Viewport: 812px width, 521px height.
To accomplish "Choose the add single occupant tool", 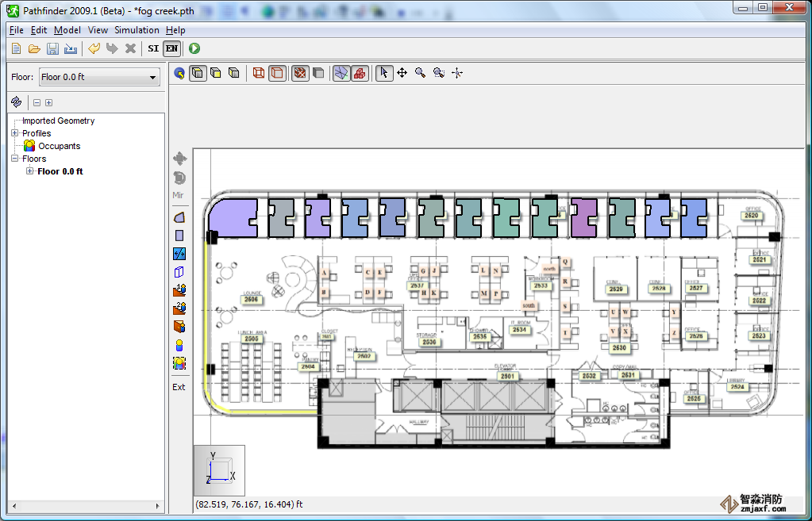I will [x=179, y=345].
